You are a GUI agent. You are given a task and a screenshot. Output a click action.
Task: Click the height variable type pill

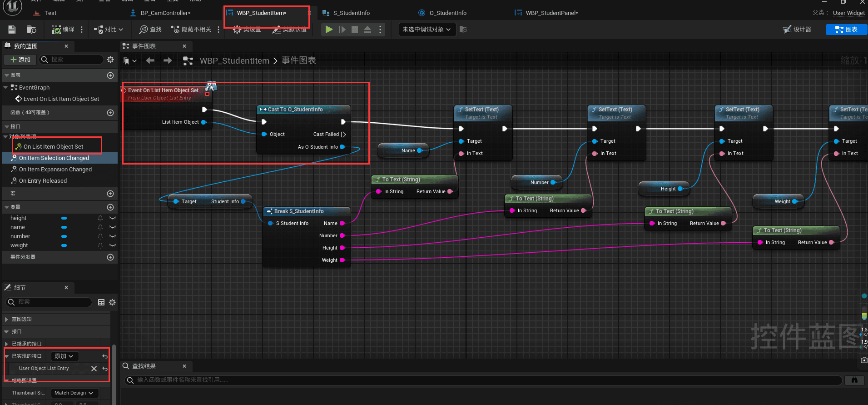click(64, 218)
